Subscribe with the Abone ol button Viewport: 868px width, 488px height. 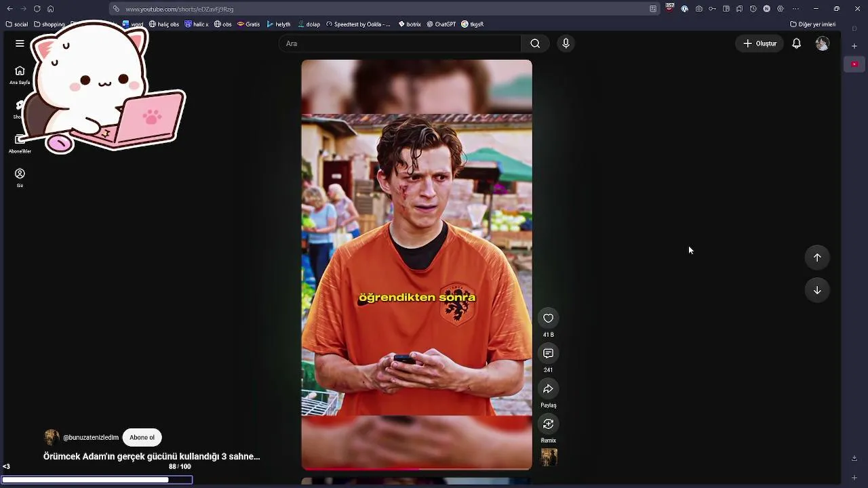(142, 438)
